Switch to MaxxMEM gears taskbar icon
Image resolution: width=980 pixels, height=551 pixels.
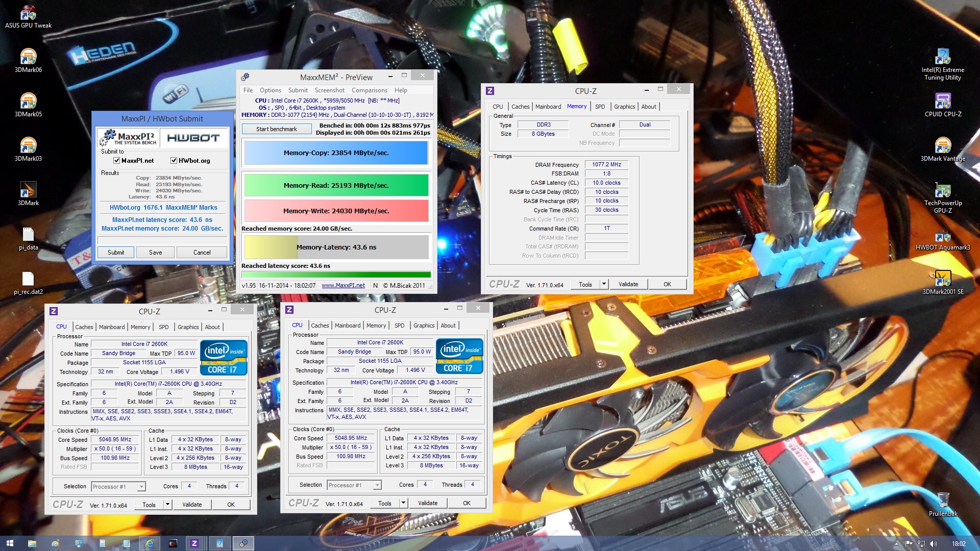pyautogui.click(x=243, y=543)
